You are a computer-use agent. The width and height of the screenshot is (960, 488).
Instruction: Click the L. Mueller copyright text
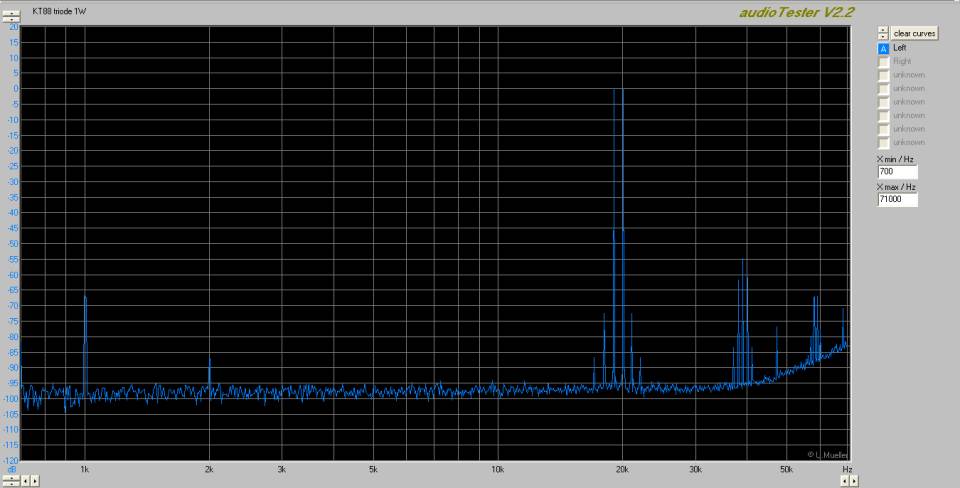pos(827,455)
